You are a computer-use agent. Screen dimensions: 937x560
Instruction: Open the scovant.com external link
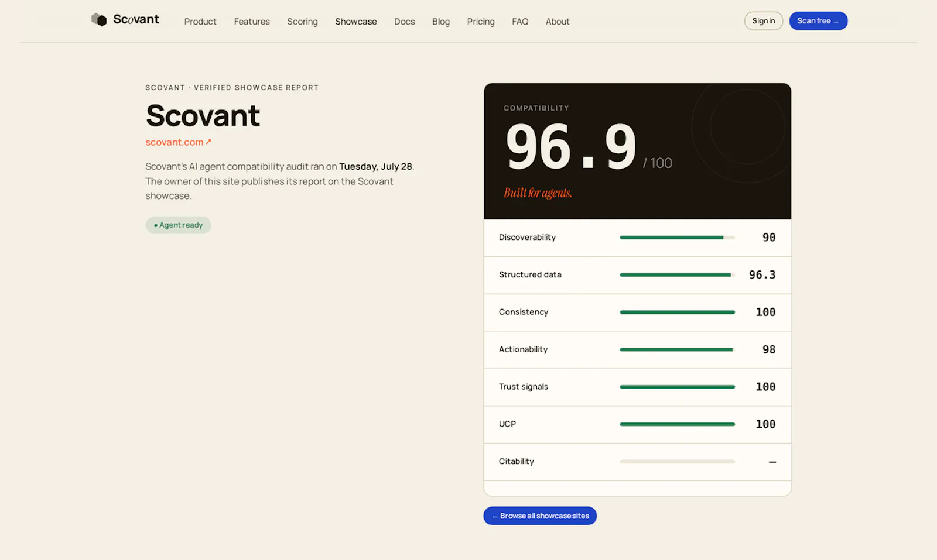[178, 142]
